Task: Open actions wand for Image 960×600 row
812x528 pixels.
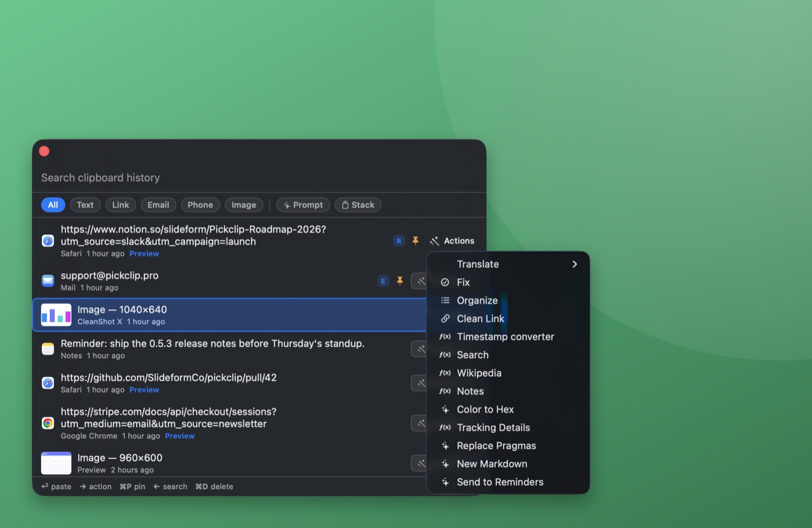Action: [x=420, y=463]
